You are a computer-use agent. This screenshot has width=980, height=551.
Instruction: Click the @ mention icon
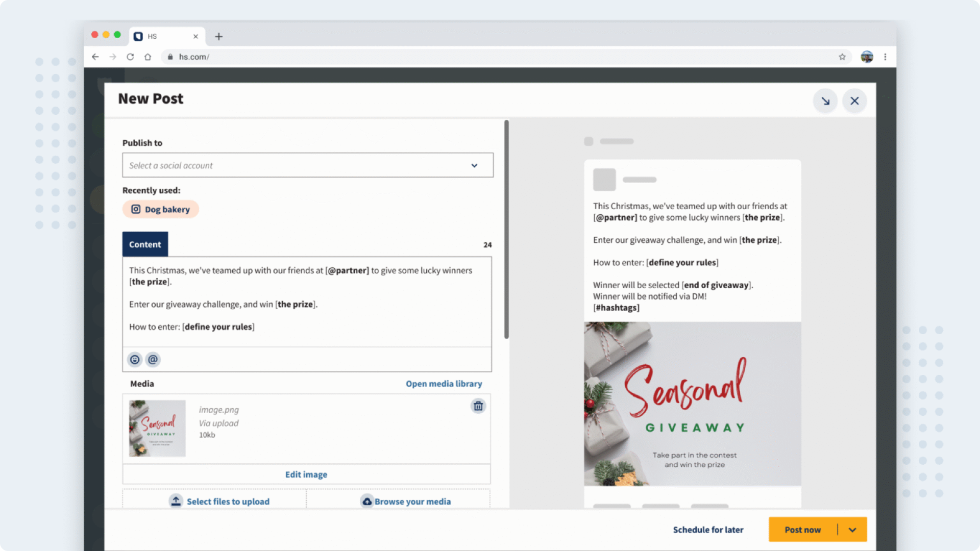[153, 360]
